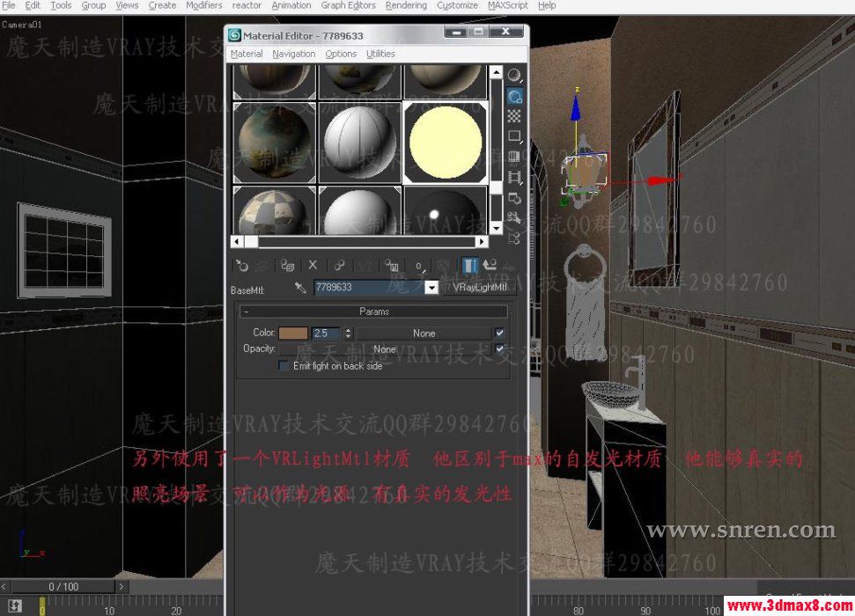
Task: Click the Make Material Copy icon
Action: click(x=338, y=265)
